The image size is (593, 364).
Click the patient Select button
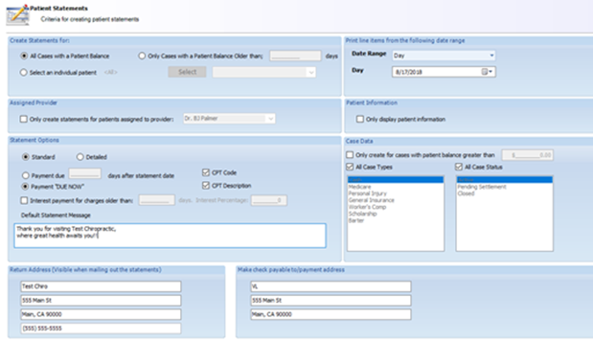click(187, 72)
